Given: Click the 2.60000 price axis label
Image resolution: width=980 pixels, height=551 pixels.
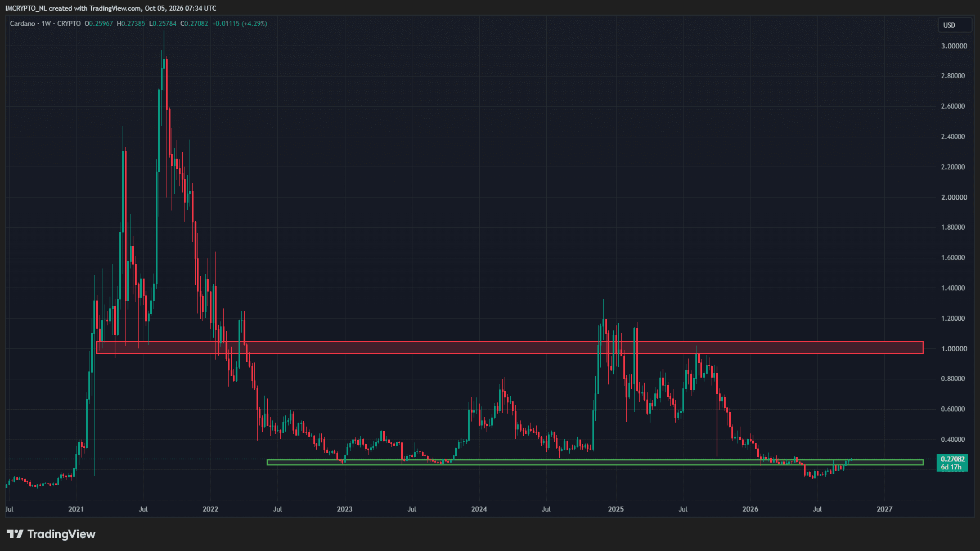Looking at the screenshot, I should point(954,106).
